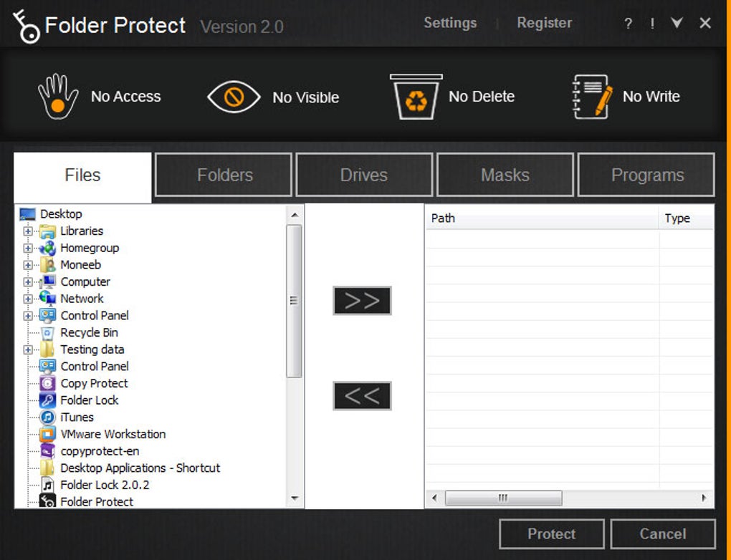Expand the Libraries tree node

[28, 231]
